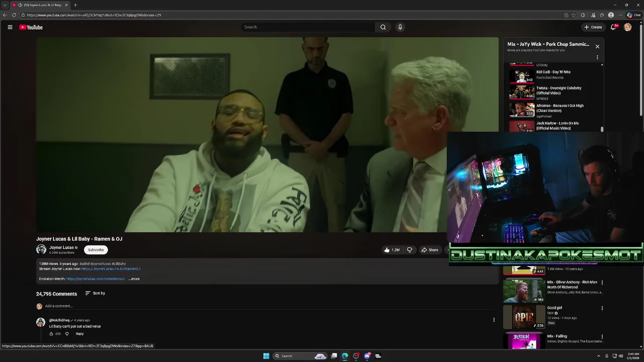This screenshot has height=362, width=644.
Task: Open the Create menu button
Action: click(593, 27)
